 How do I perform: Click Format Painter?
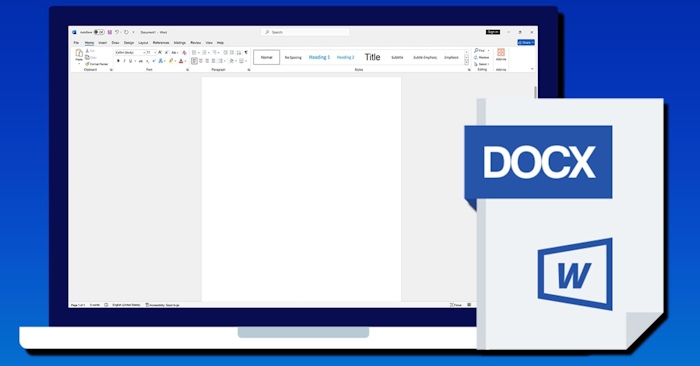(x=96, y=64)
